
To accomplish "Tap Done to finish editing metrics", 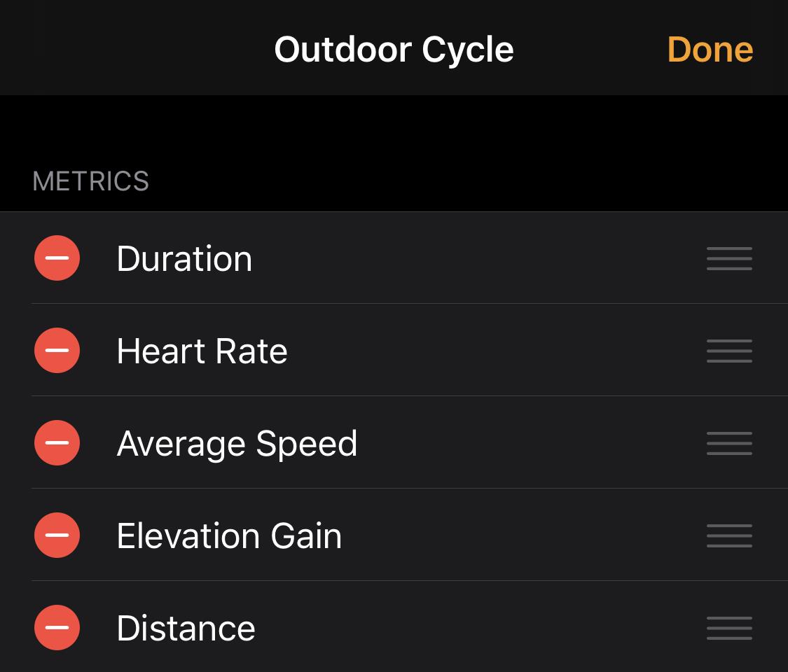I will (x=710, y=49).
